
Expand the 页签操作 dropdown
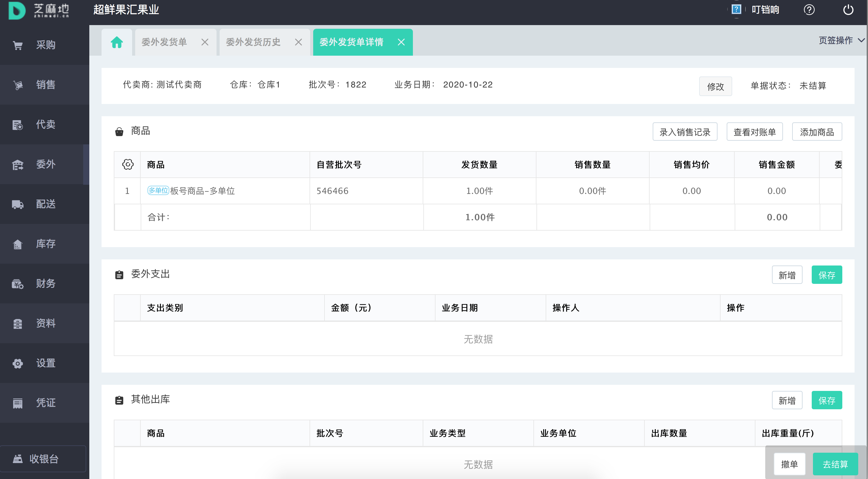point(841,40)
